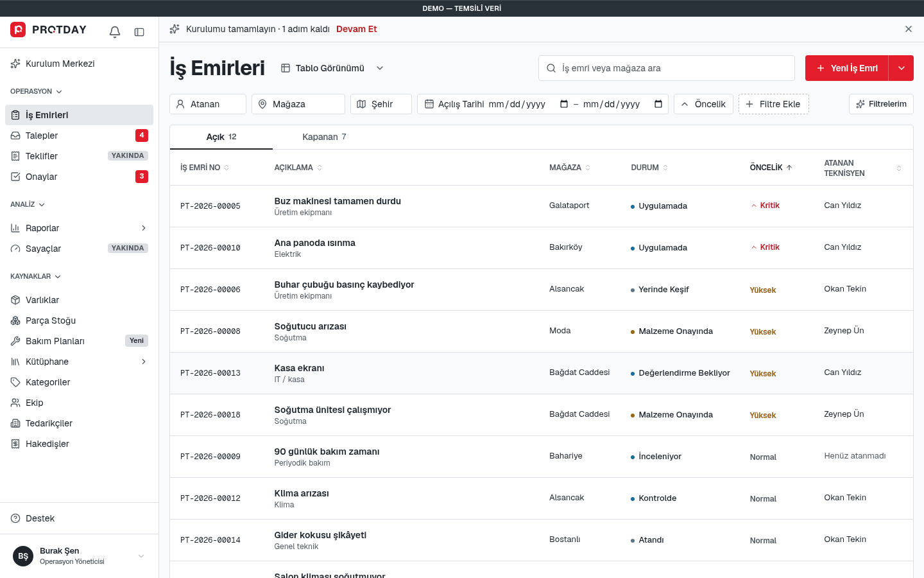Open the end date calendar picker icon
Screen dimensions: 924x578
click(658, 104)
